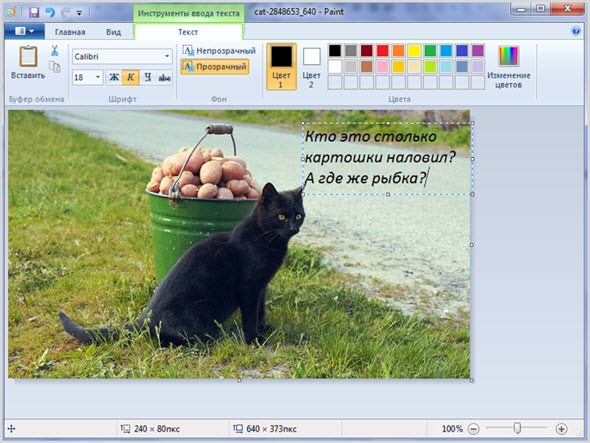
Task: Pick the red color swatch in the palette
Action: pyautogui.click(x=382, y=50)
